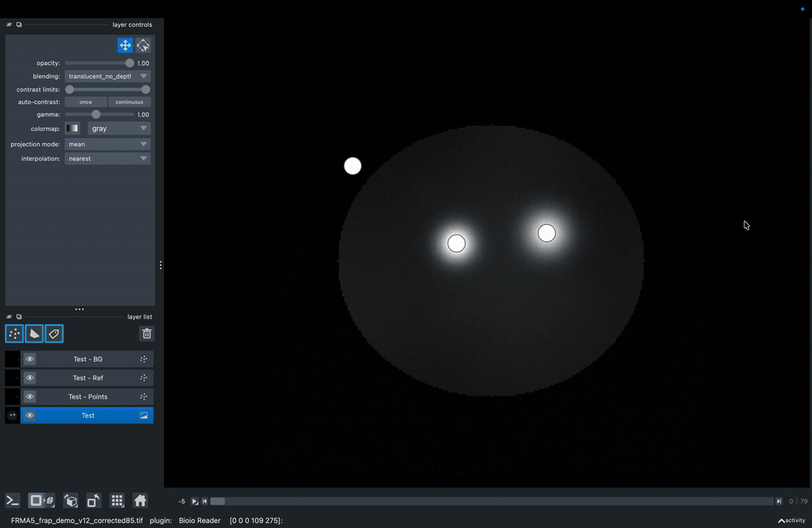Screen dimensions: 812x528
Task: Float the layer controls dock panel
Action: tap(19, 25)
